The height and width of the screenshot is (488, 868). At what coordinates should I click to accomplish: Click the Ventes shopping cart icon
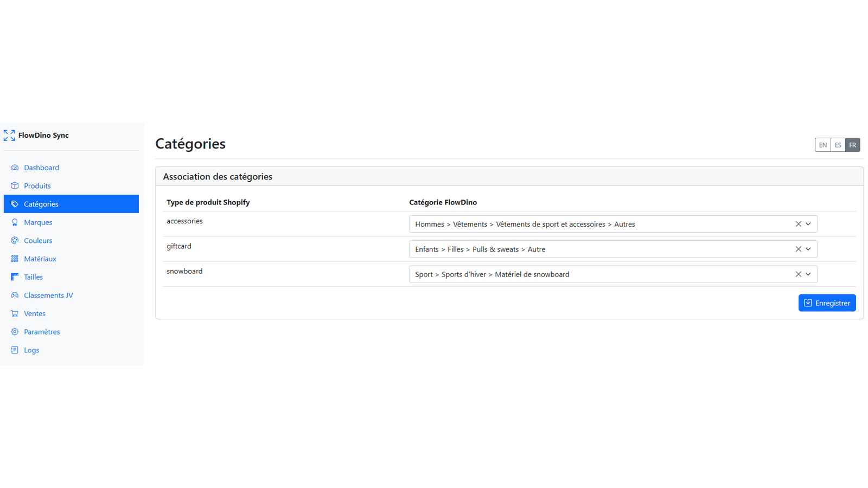[x=15, y=313]
